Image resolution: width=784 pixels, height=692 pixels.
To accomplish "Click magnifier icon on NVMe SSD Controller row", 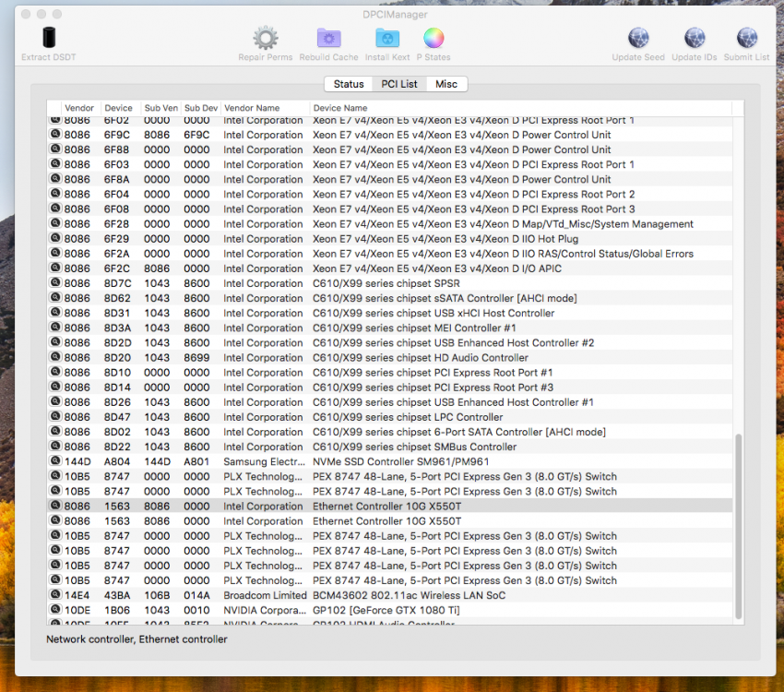I will coord(55,460).
